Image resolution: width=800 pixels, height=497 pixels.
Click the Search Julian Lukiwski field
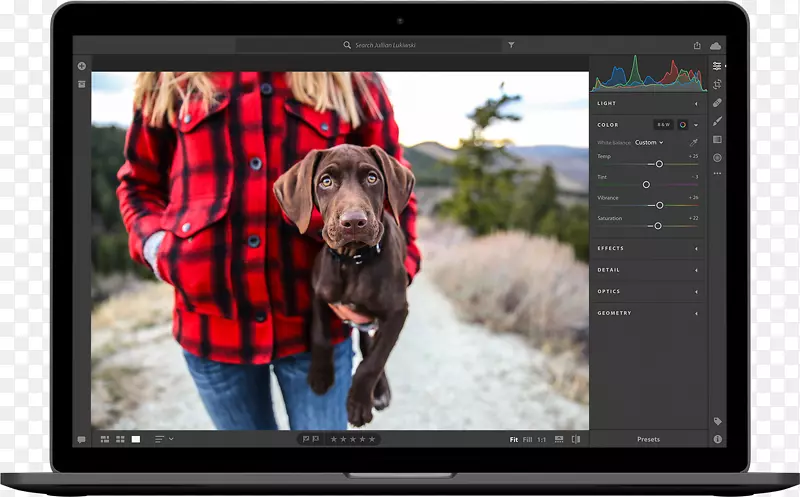click(x=369, y=45)
